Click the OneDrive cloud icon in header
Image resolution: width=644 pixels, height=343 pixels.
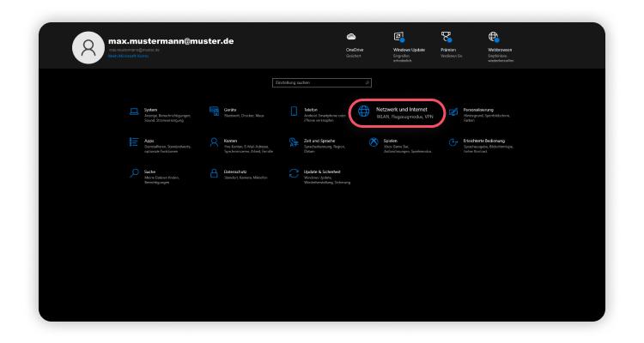tap(351, 37)
